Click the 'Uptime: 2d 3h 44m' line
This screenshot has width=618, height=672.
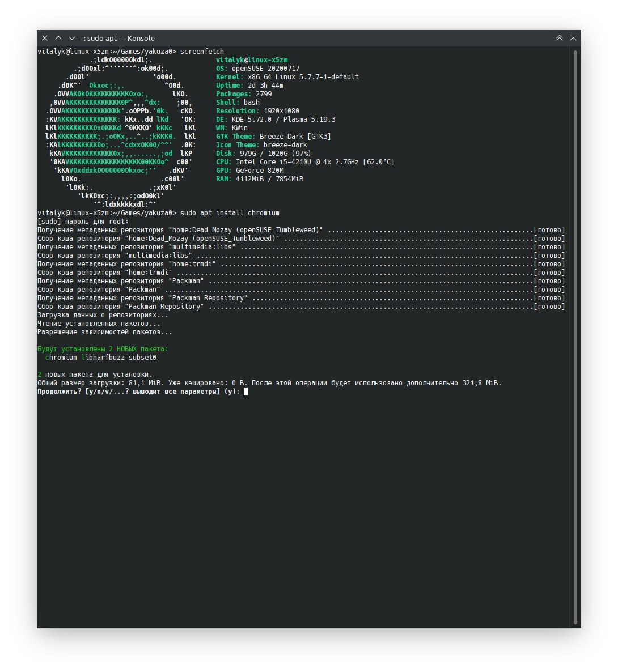[x=249, y=86]
